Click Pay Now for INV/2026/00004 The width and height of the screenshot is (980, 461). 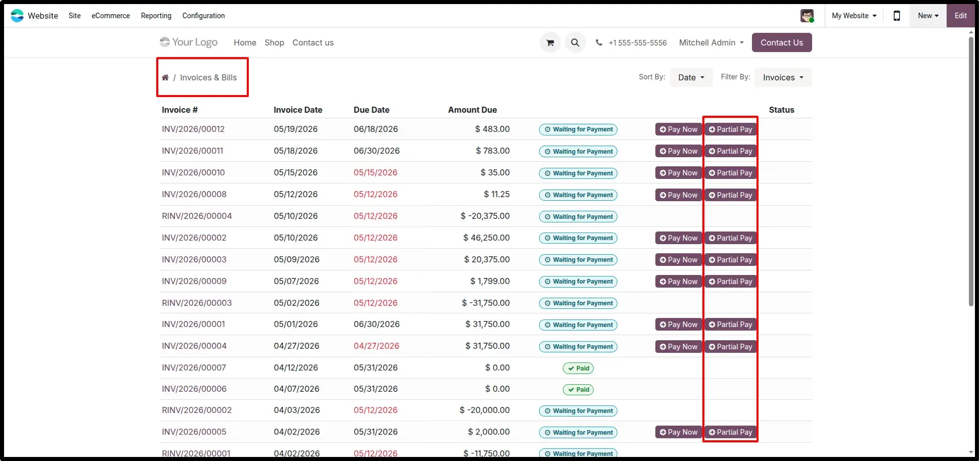[679, 347]
